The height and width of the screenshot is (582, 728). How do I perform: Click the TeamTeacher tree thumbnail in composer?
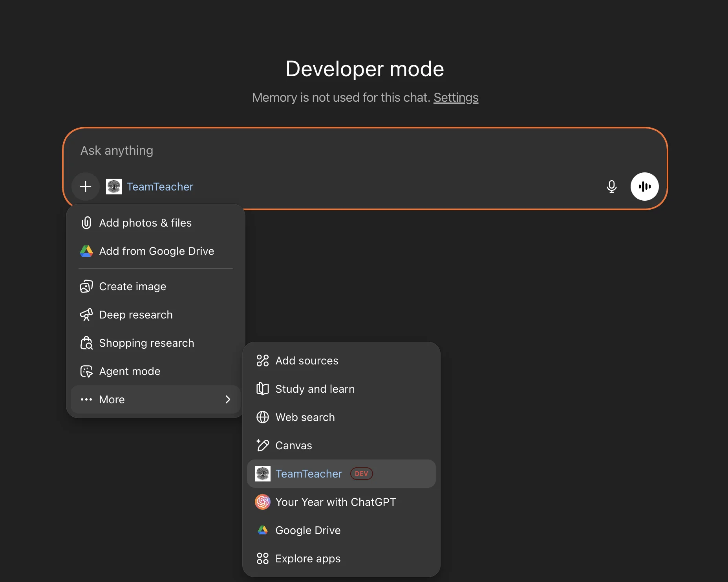click(x=114, y=187)
